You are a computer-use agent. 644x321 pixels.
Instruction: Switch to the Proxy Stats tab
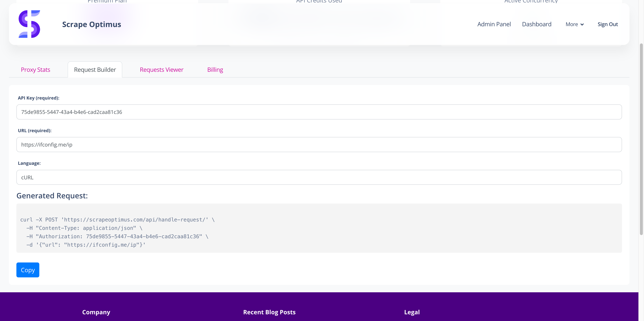tap(36, 70)
